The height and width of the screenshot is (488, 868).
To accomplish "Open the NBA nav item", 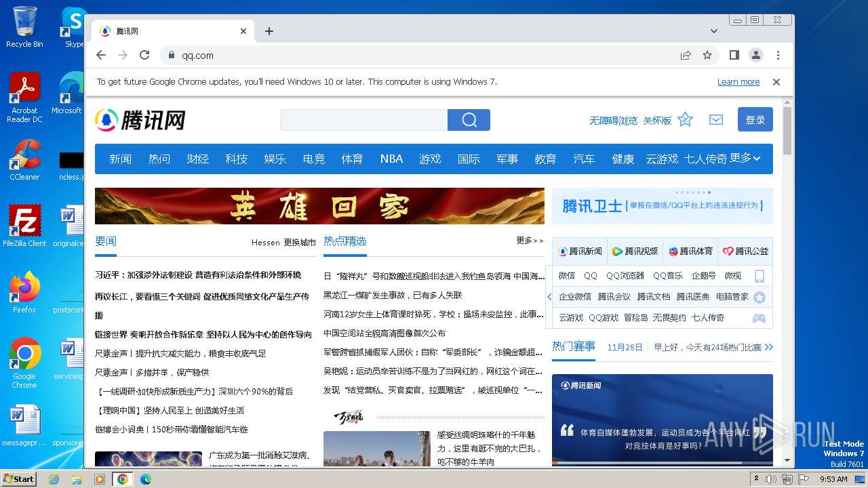I will pyautogui.click(x=391, y=159).
